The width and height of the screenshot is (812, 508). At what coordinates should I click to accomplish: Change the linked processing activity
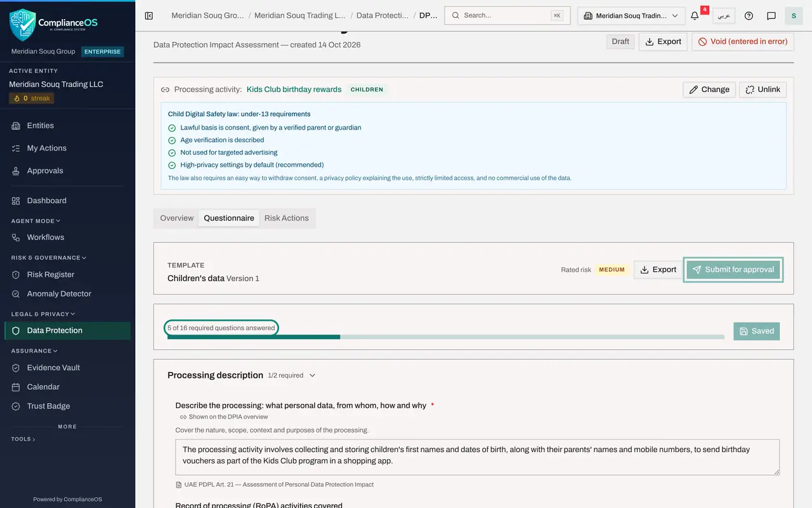[x=710, y=90]
